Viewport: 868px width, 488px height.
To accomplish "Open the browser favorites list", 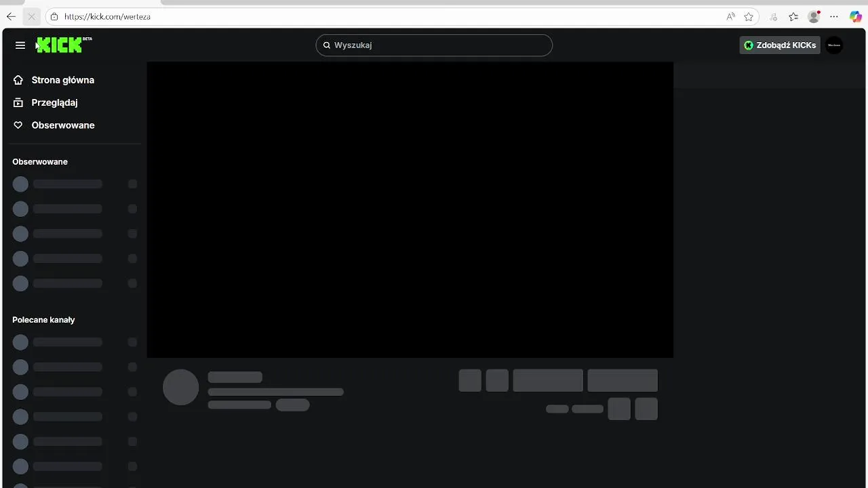I will [x=793, y=16].
